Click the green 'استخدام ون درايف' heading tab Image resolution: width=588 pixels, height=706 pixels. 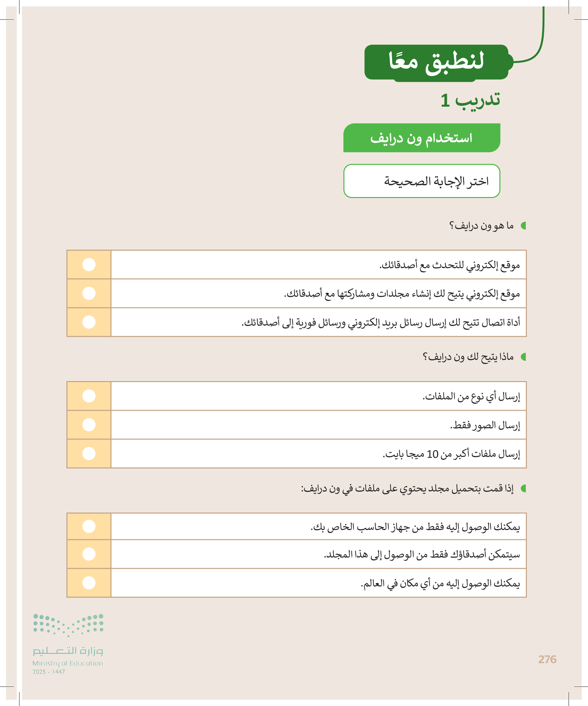click(x=422, y=138)
